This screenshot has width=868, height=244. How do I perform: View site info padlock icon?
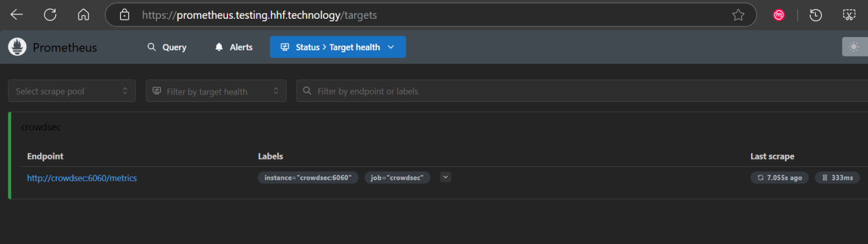point(124,15)
